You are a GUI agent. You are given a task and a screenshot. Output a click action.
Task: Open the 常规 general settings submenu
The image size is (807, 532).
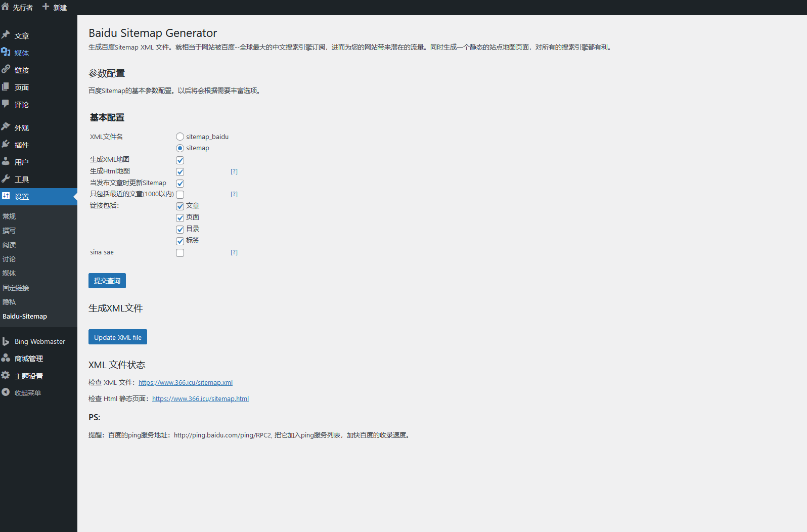9,216
